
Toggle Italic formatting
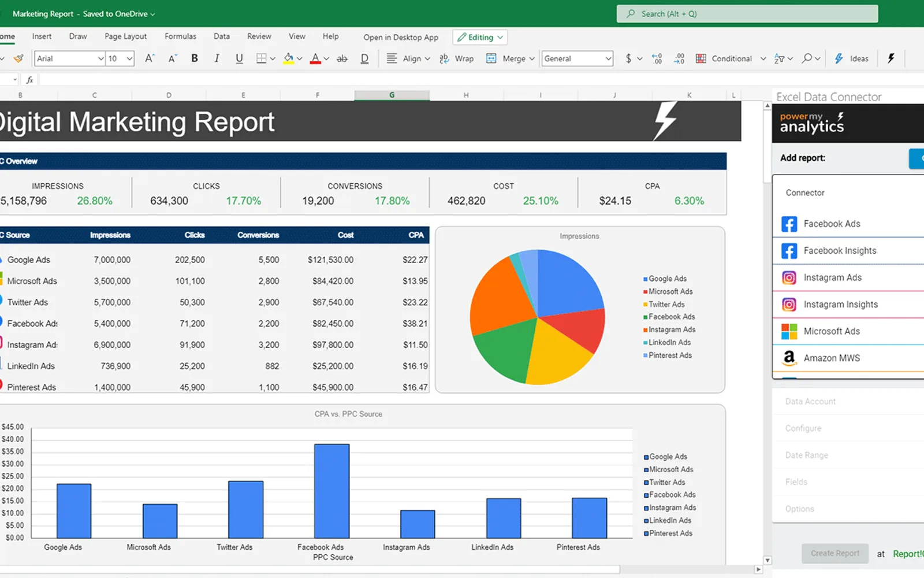[217, 58]
